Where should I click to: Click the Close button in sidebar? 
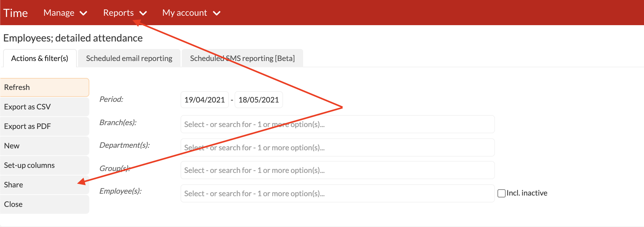(45, 204)
